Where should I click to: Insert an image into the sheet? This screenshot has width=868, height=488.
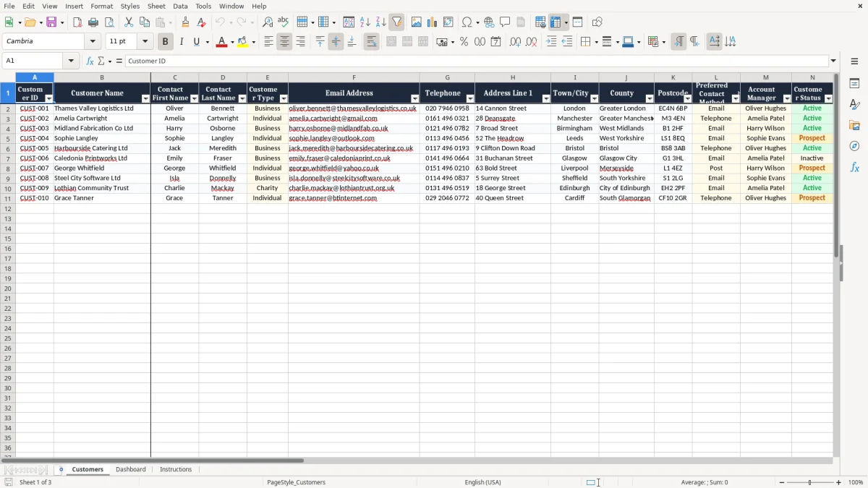417,22
